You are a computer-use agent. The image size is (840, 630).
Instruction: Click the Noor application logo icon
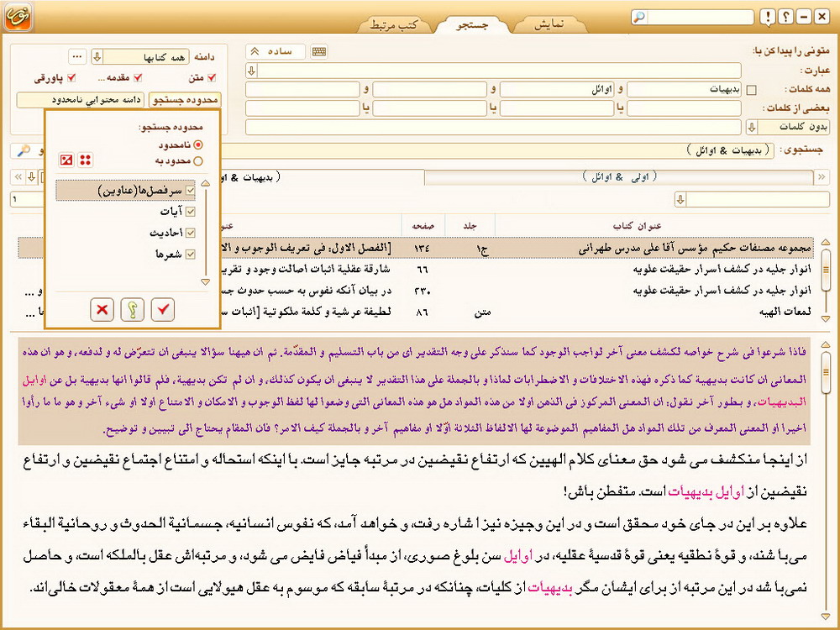coord(17,18)
